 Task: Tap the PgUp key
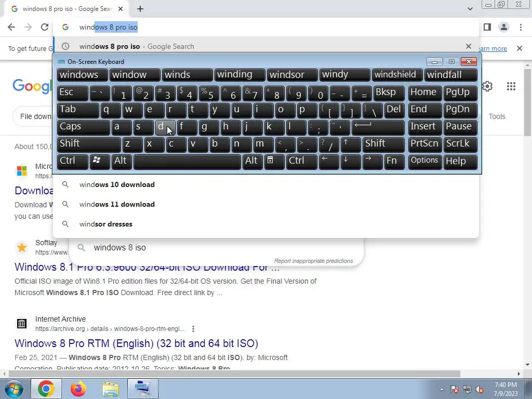460,93
